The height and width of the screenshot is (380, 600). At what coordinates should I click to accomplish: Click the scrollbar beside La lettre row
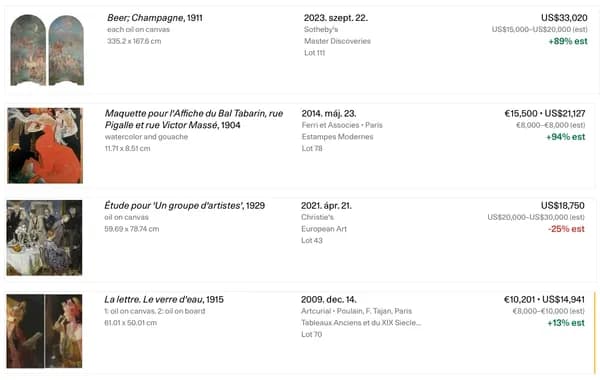595,332
